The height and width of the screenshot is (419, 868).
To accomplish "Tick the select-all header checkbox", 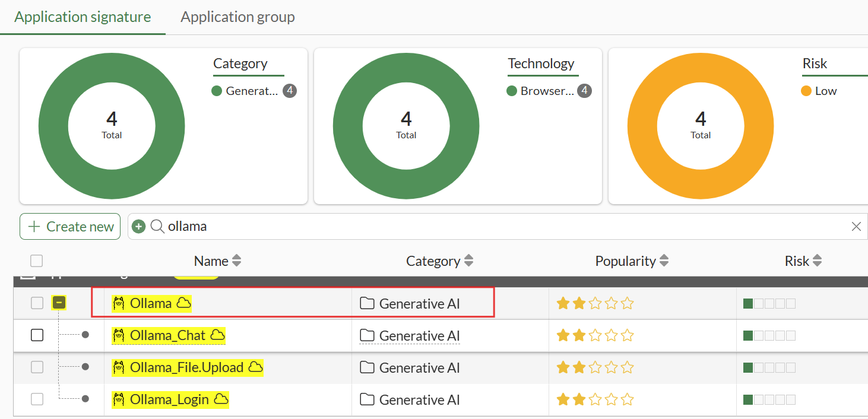I will pos(37,261).
